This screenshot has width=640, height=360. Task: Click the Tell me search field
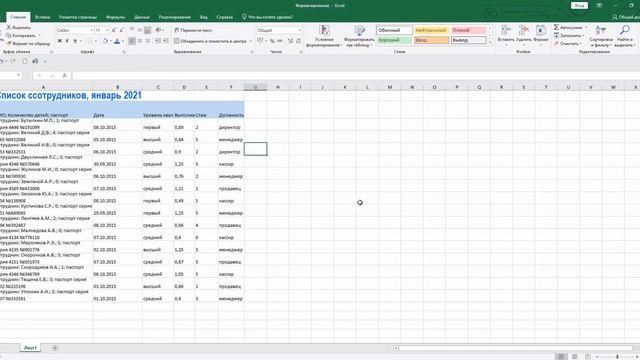[267, 17]
